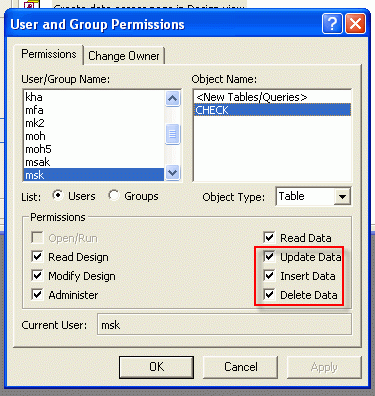Switch to the Change Owner tab
375x396 pixels.
pos(124,56)
